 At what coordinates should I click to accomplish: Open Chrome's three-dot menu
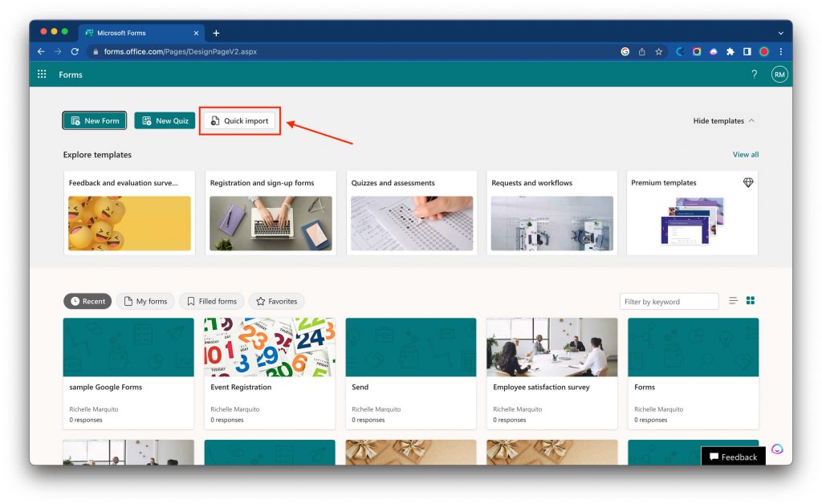tap(781, 51)
